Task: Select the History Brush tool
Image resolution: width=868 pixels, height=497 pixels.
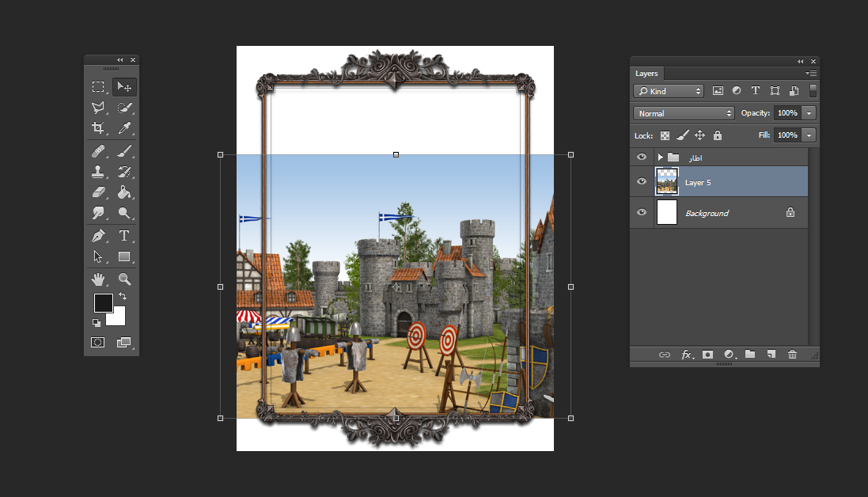Action: click(124, 172)
